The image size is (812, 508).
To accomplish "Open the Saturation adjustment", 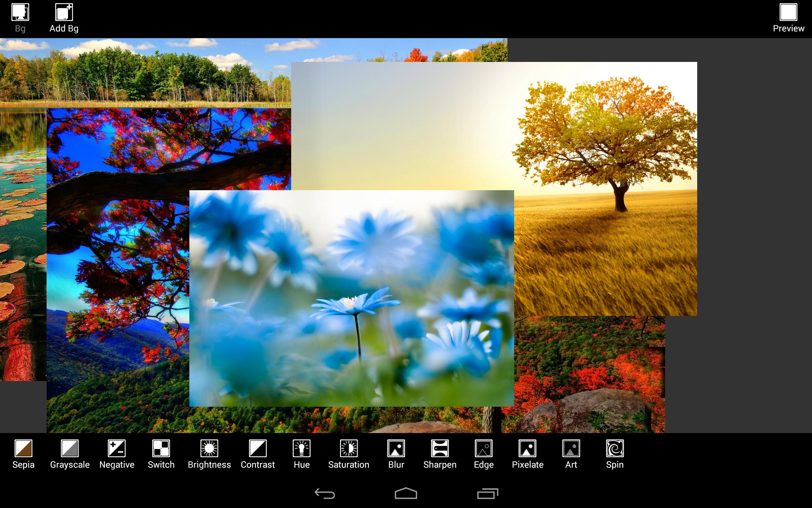I will [349, 454].
